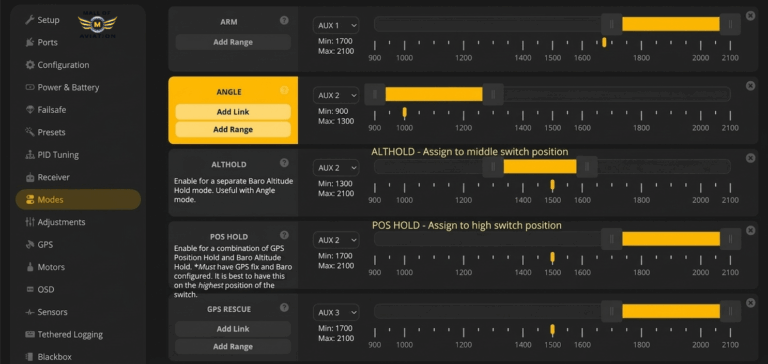Open help for ALTHOLD mode

pos(284,163)
